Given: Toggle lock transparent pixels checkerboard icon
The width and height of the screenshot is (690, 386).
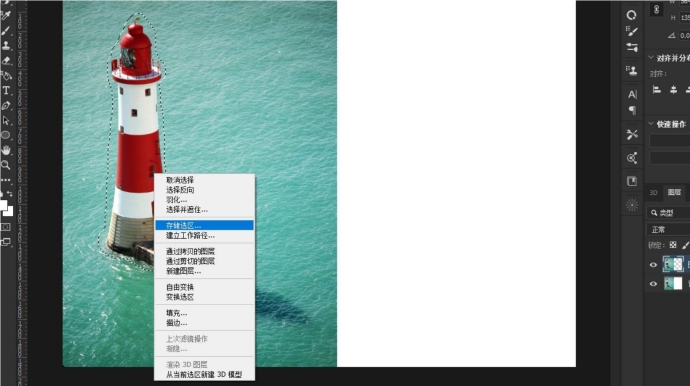Looking at the screenshot, I should coord(673,245).
